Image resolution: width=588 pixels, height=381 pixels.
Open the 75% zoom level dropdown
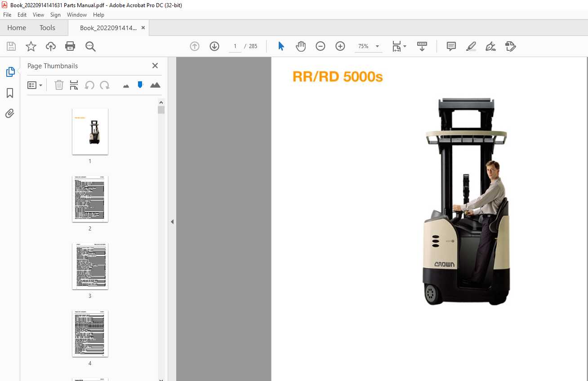(377, 46)
